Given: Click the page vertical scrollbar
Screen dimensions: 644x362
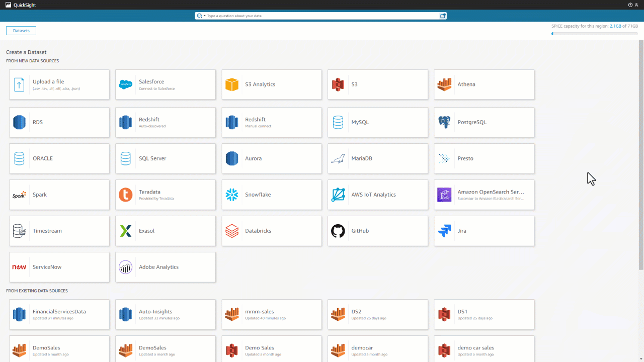Looking at the screenshot, I should click(641, 156).
